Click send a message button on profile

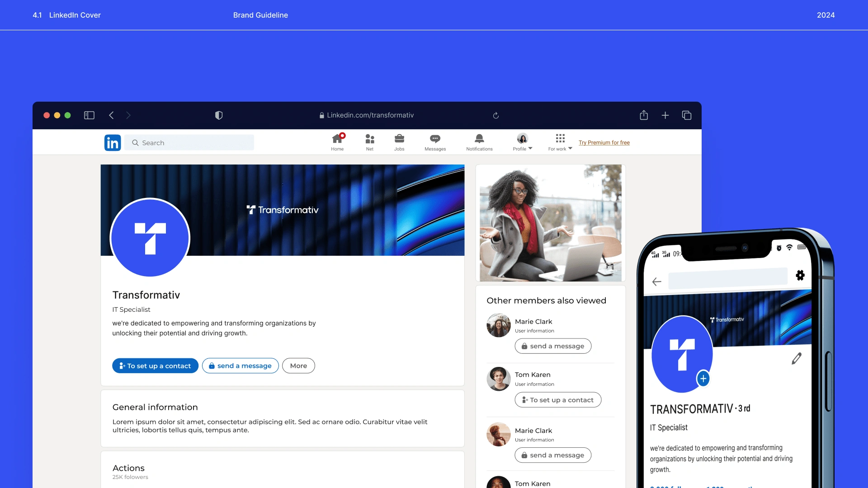240,366
